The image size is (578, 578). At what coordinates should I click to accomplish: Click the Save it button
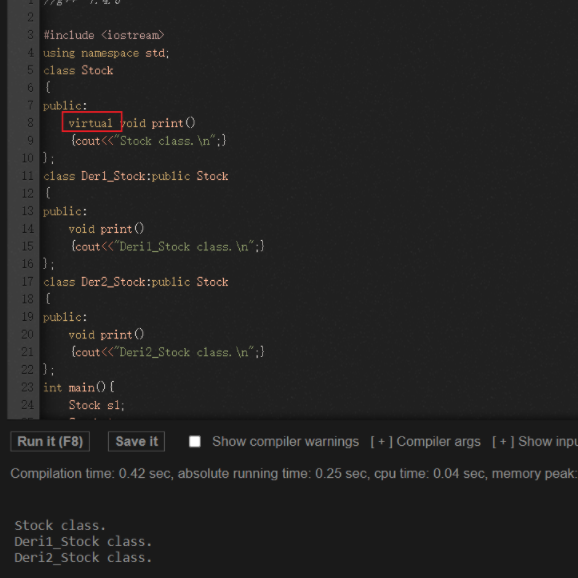click(136, 441)
